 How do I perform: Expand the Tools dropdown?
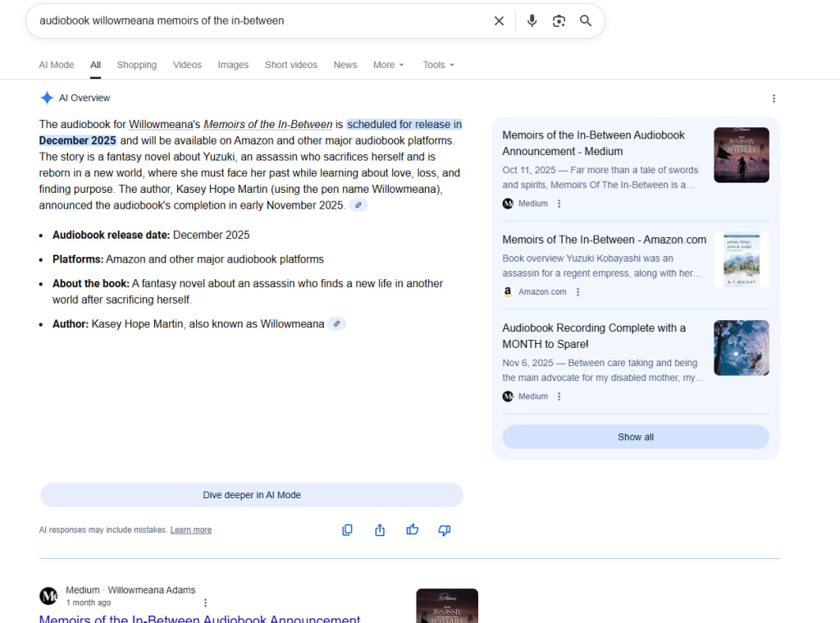click(x=438, y=65)
